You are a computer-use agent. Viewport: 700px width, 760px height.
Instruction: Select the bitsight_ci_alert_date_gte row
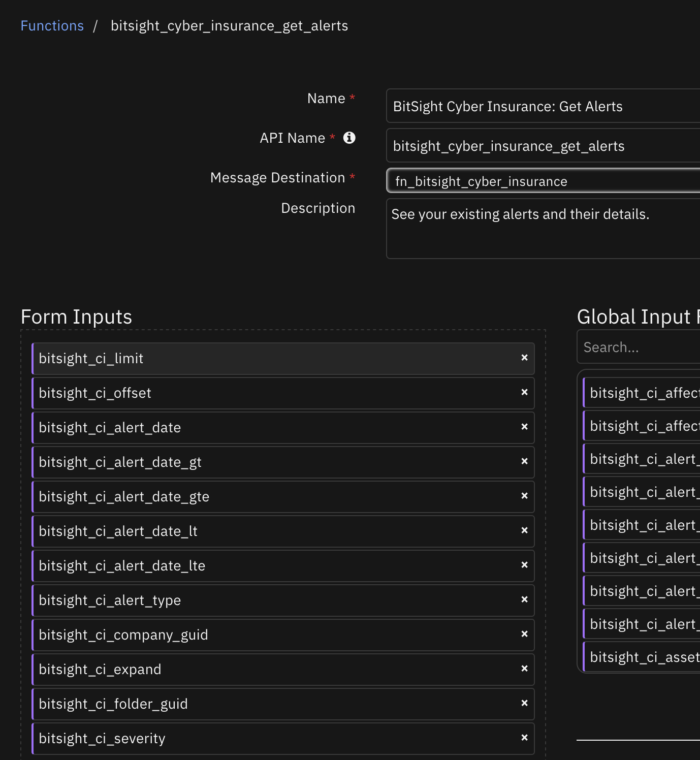283,497
